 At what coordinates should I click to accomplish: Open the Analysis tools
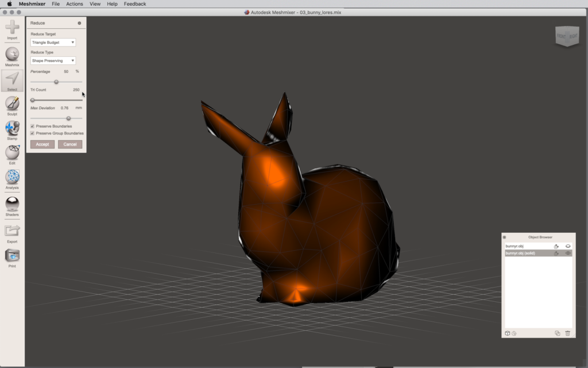[12, 177]
